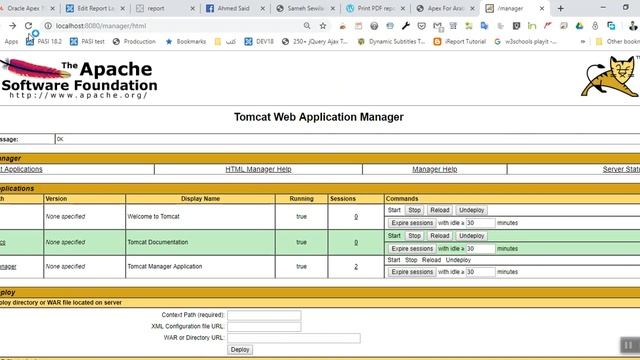Open the Bookmarks starred bookmark
This screenshot has width=640, height=360.
pyautogui.click(x=186, y=42)
